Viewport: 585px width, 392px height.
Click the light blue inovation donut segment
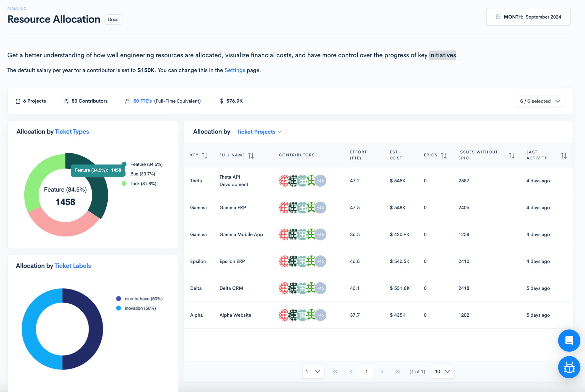pyautogui.click(x=29, y=329)
